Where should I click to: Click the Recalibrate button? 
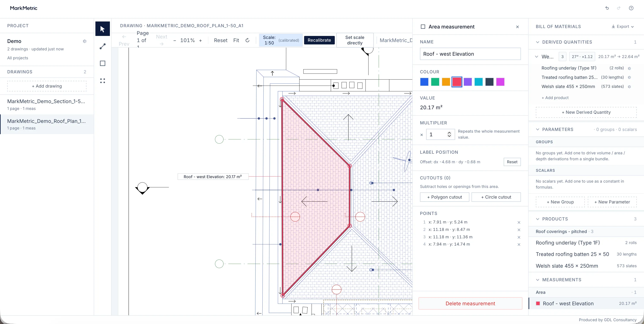pyautogui.click(x=319, y=40)
